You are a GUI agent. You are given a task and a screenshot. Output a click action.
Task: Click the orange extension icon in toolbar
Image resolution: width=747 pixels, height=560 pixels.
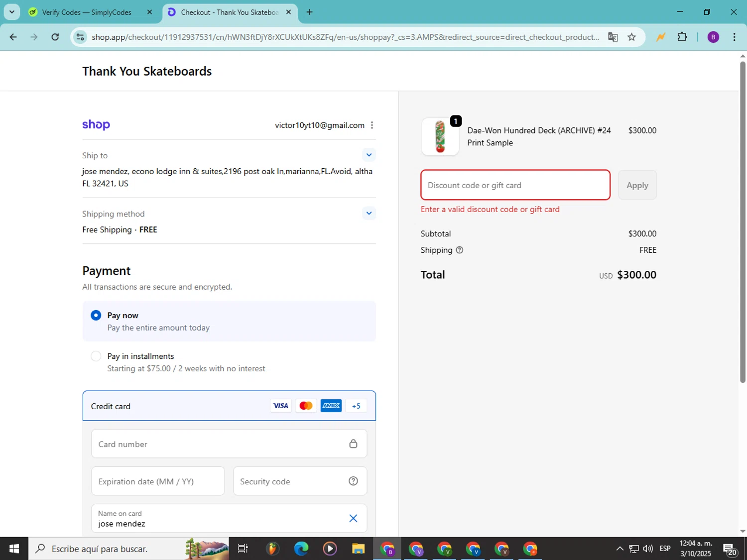tap(660, 37)
